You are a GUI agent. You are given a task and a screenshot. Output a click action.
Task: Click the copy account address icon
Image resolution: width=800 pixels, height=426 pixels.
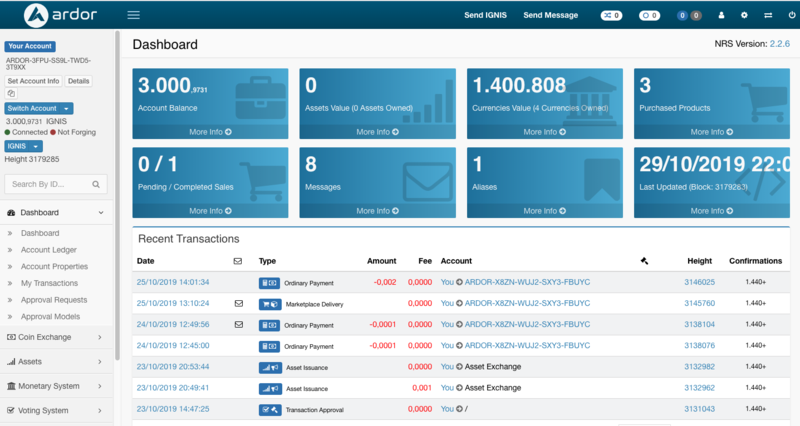11,92
